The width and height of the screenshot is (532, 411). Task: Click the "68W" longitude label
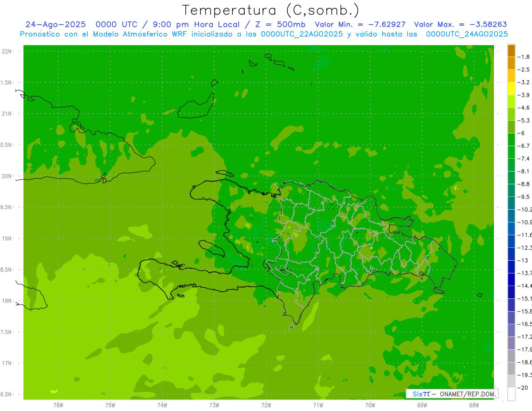pyautogui.click(x=474, y=405)
